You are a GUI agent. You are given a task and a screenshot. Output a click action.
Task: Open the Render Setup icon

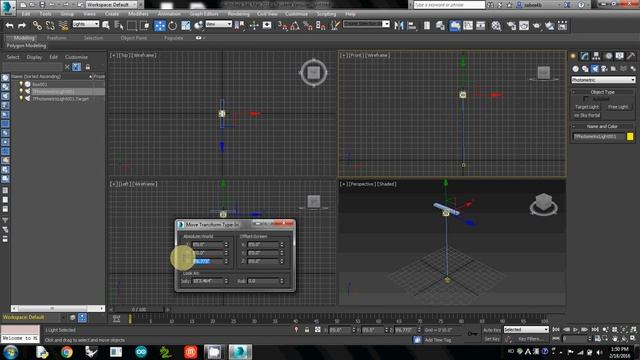[x=511, y=26]
